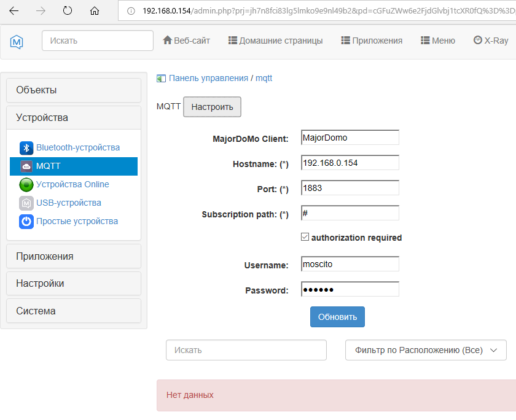This screenshot has width=516, height=420.
Task: Click the MajorDoMo logo icon
Action: pos(17,41)
